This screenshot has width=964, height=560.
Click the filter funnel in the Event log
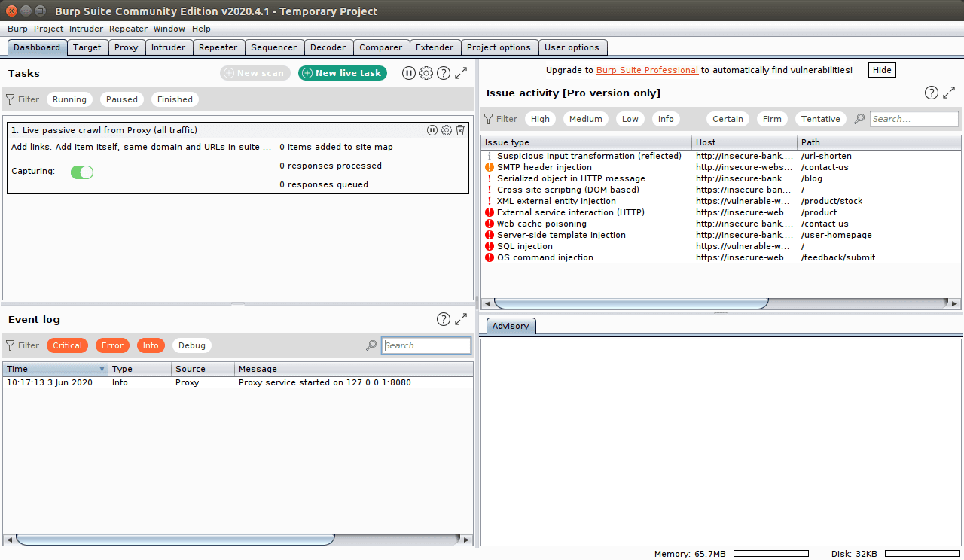(x=11, y=345)
